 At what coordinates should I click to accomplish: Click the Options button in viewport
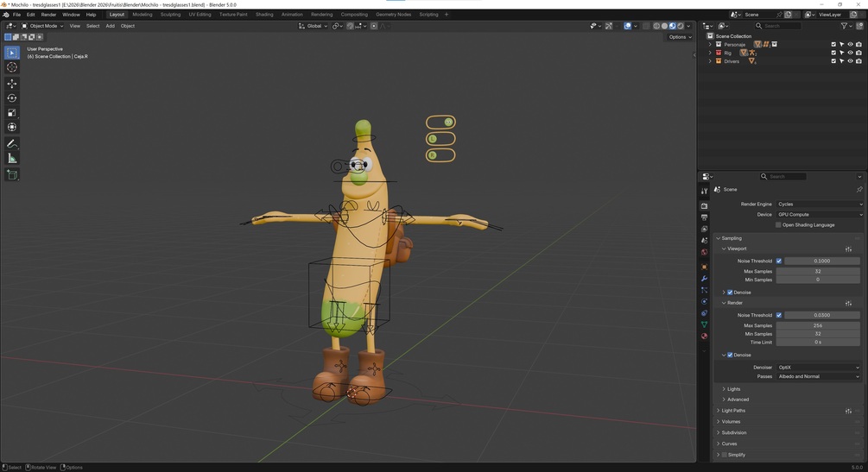(x=680, y=37)
